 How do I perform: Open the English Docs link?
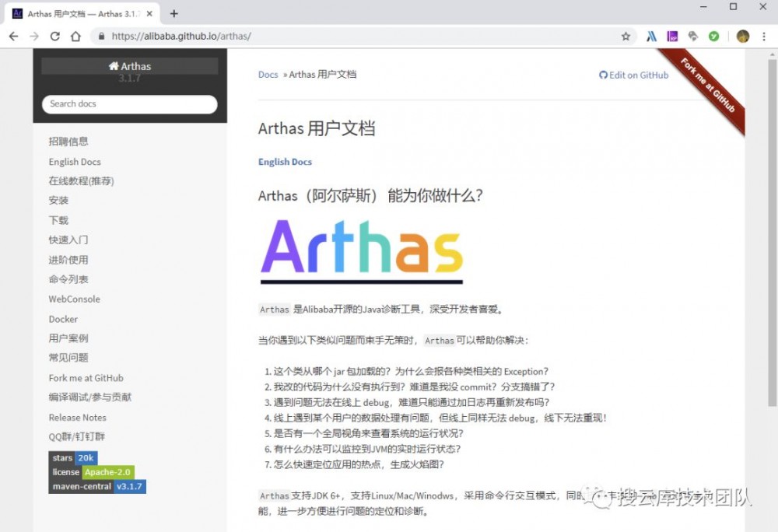tap(285, 161)
